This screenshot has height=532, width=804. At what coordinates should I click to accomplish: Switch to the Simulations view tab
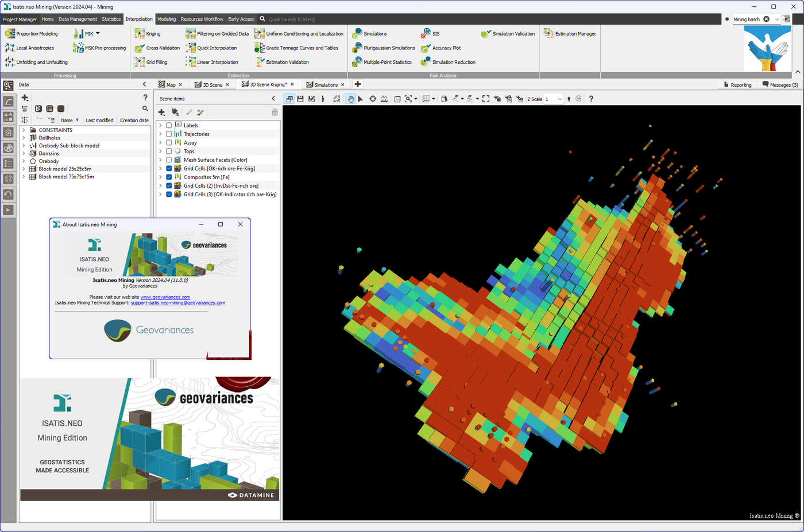(x=326, y=84)
